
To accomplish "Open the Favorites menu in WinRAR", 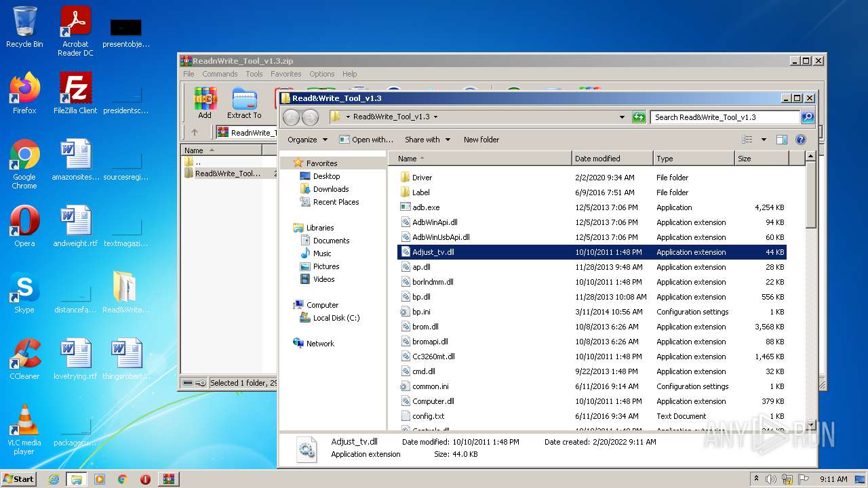I will point(286,74).
